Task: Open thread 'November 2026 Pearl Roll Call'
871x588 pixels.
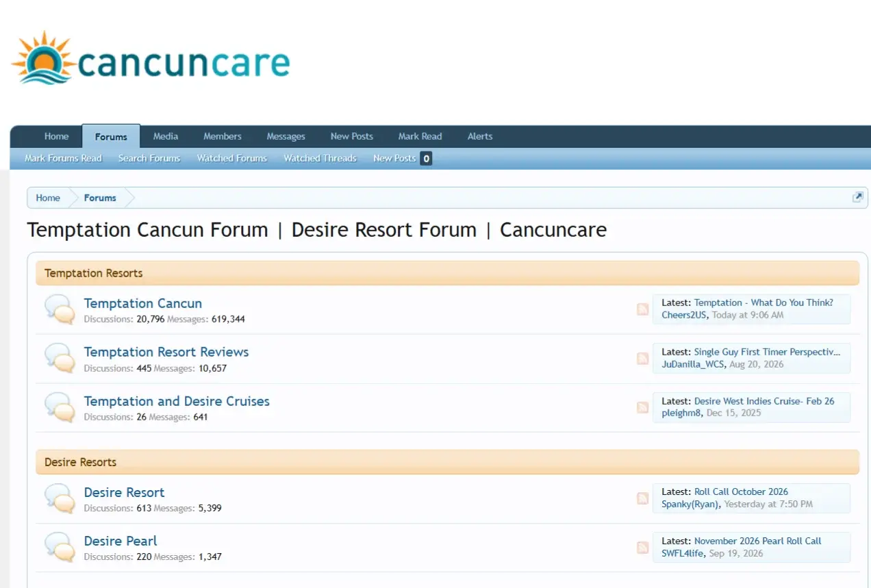Action: click(757, 541)
